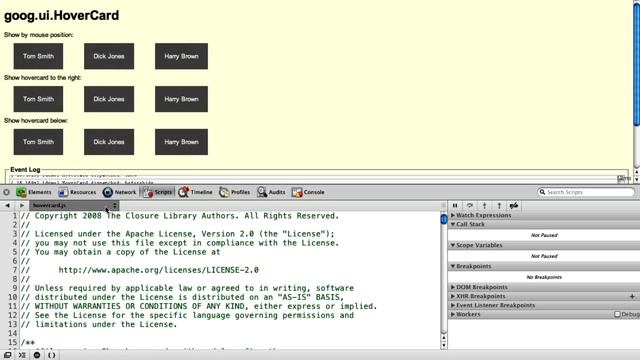This screenshot has width=640, height=360.
Task: Click the goog.ui.HoverCard heading
Action: (x=62, y=16)
